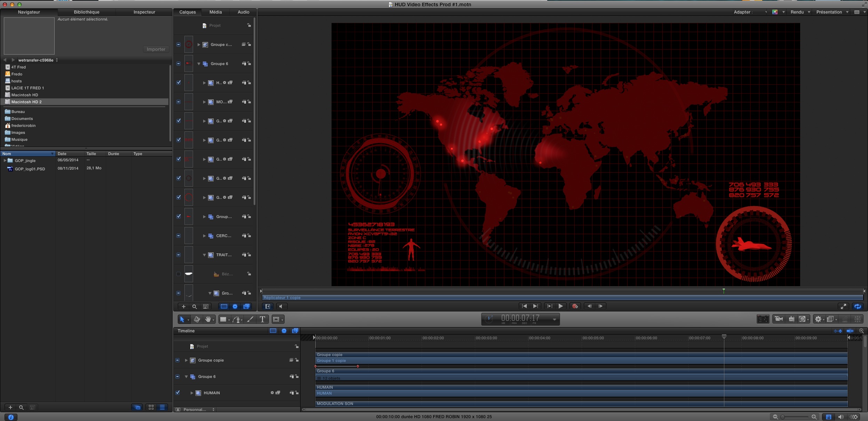Add a new camera
The height and width of the screenshot is (421, 868).
pyautogui.click(x=779, y=319)
